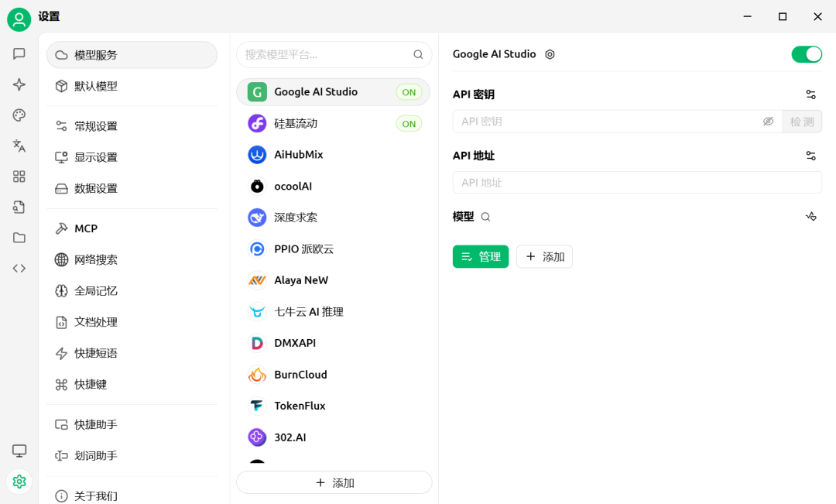Close the settings window
Image resolution: width=836 pixels, height=504 pixels.
pos(818,16)
